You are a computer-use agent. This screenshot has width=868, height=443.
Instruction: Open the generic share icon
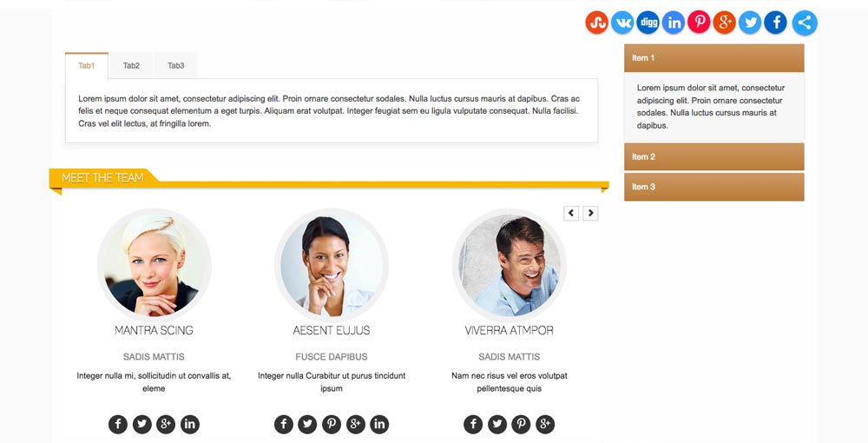(x=805, y=23)
